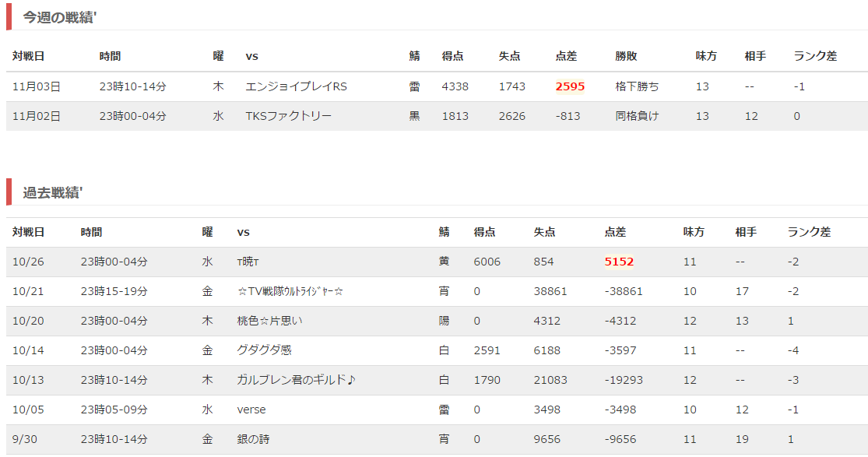Viewport: 868px width, 457px height.
Task: Click 得点 header in past results table
Action: (484, 232)
